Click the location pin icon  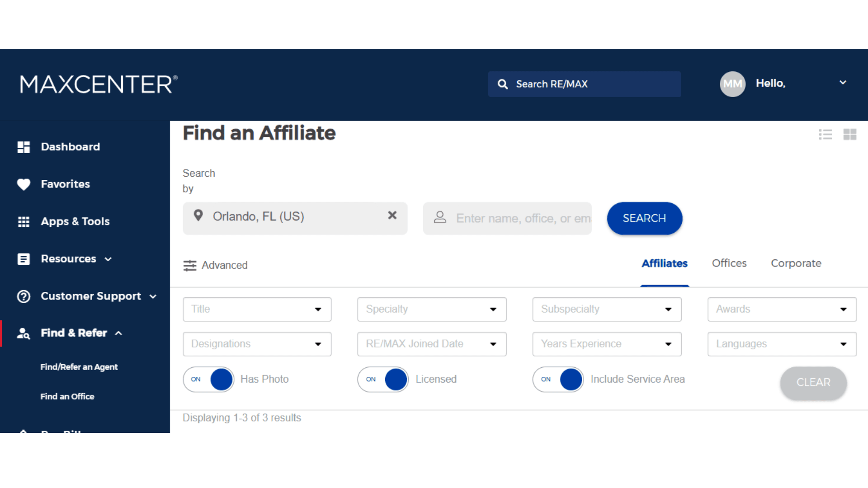[x=198, y=216]
